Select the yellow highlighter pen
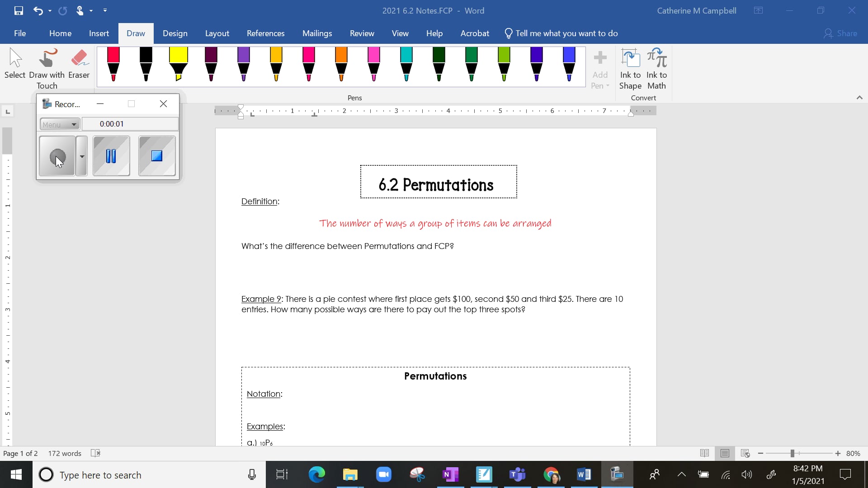The image size is (868, 488). (179, 66)
